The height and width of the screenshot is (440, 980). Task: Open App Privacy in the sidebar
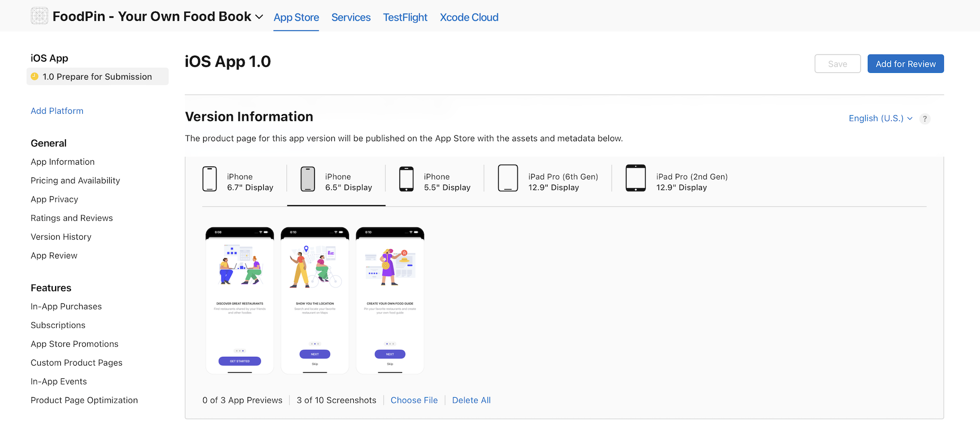[54, 199]
